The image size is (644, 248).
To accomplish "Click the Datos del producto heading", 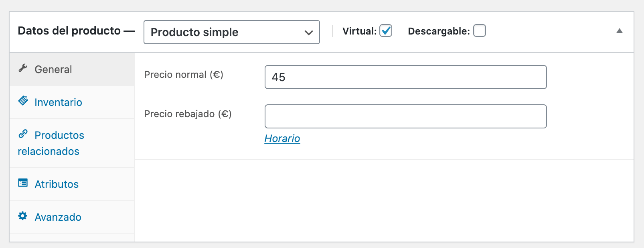I will coord(69,31).
